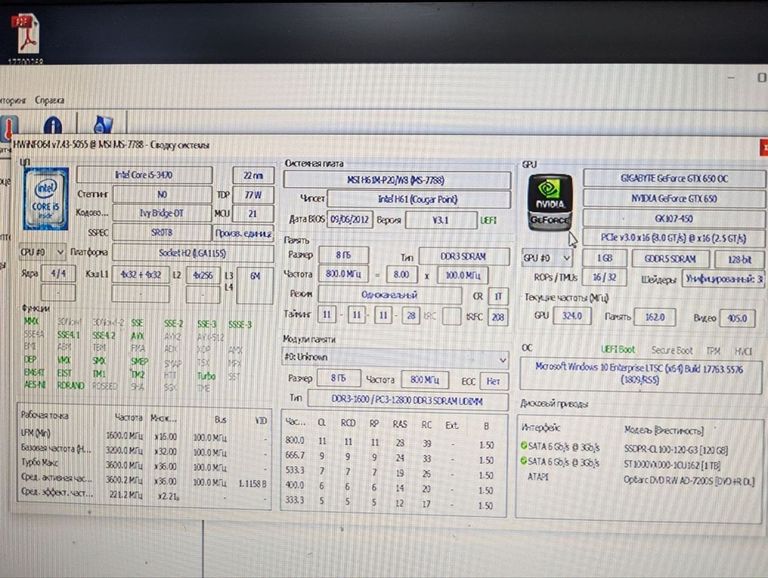Click the Нет ECC field
Screen dimensions: 768x578
click(493, 381)
